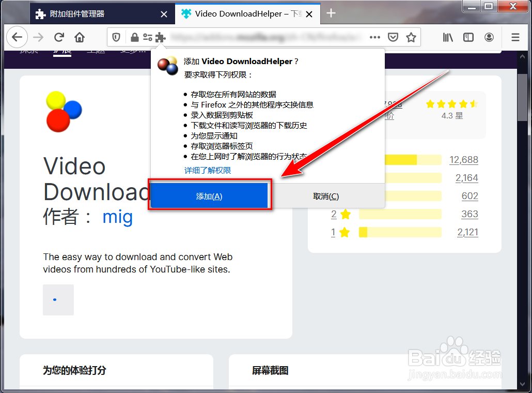Maximize the Firefox window
The width and height of the screenshot is (532, 393).
pyautogui.click(x=489, y=6)
